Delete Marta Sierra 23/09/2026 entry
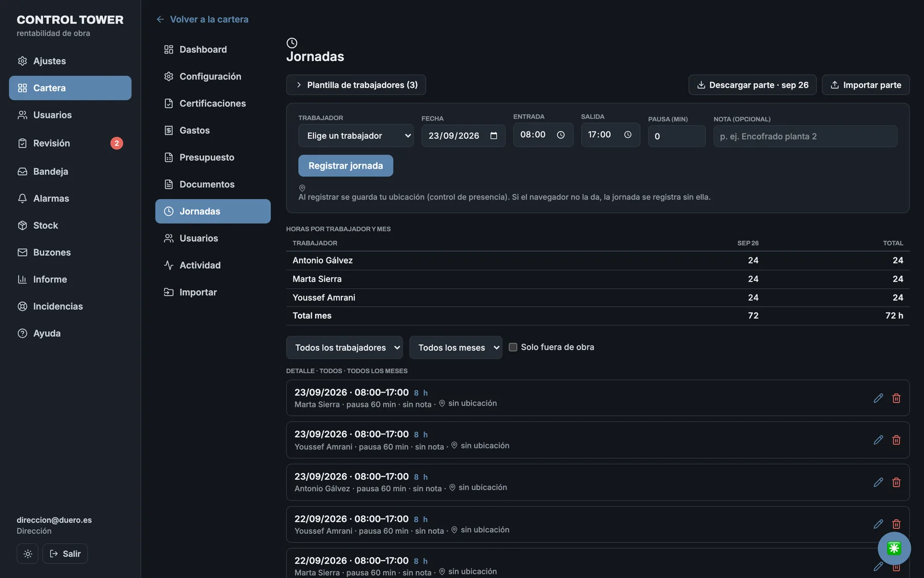924x578 pixels. point(896,398)
